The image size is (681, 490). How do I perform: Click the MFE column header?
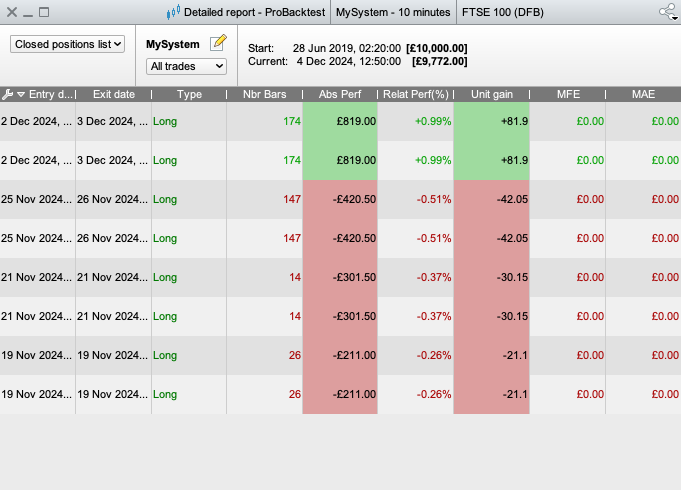[x=567, y=94]
